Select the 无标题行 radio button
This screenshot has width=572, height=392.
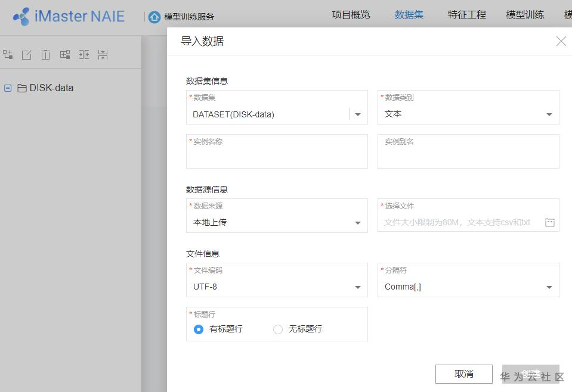(x=278, y=329)
